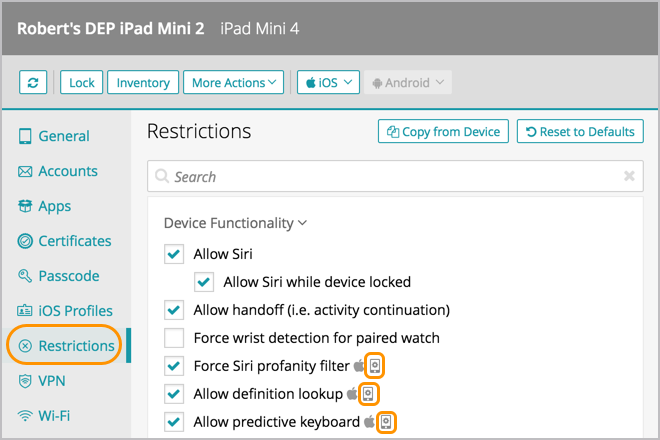Uncheck the Allow Siri checkbox
This screenshot has width=660, height=440.
(x=174, y=254)
